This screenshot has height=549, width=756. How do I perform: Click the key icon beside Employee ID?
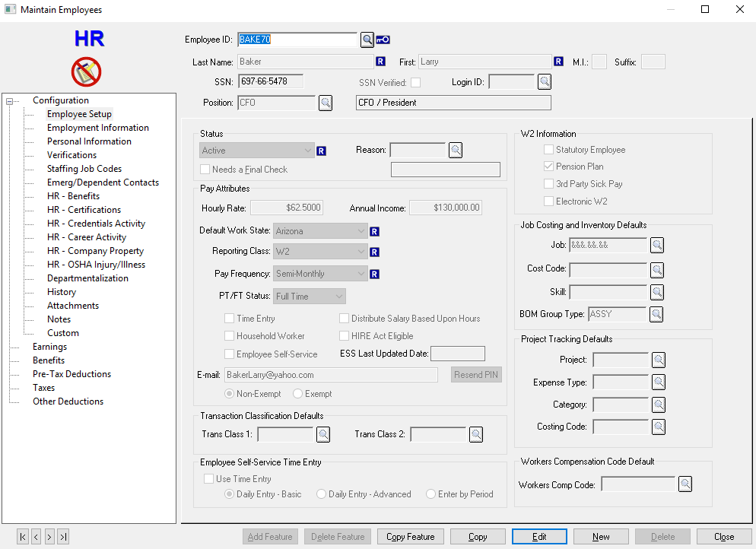383,40
